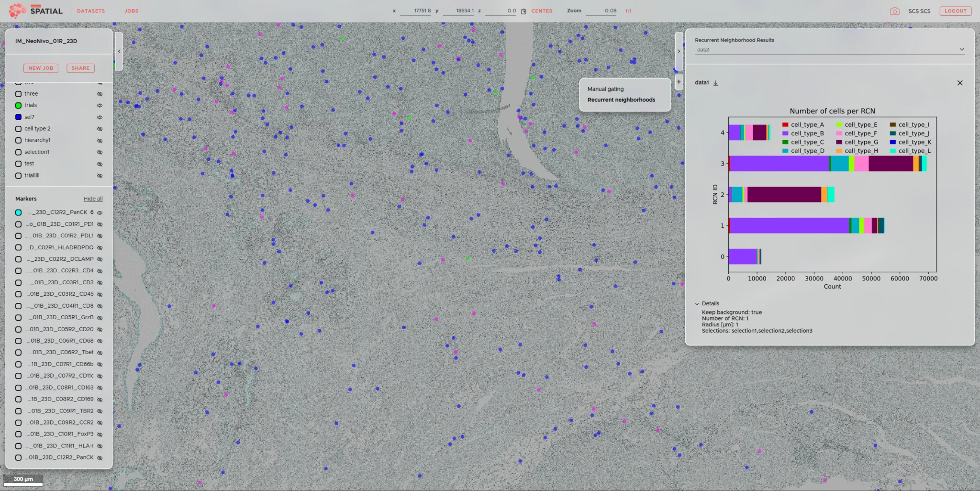Show the C09R1_TBR2 marker eye icon

(x=100, y=411)
